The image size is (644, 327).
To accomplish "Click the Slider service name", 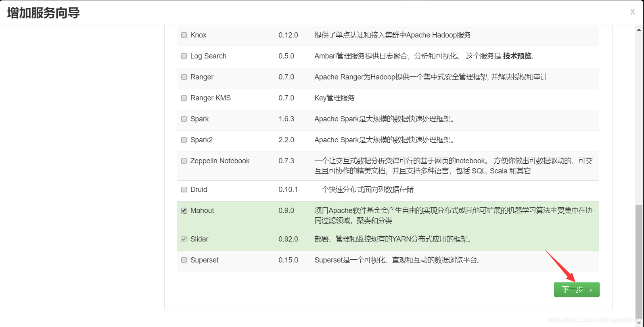I will click(x=199, y=239).
